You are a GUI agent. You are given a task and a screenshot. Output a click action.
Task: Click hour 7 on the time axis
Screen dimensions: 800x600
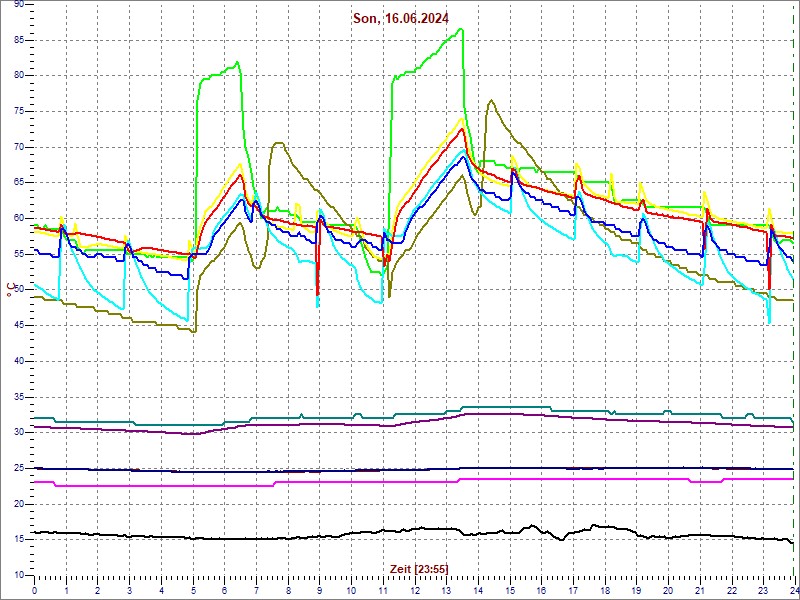256,590
